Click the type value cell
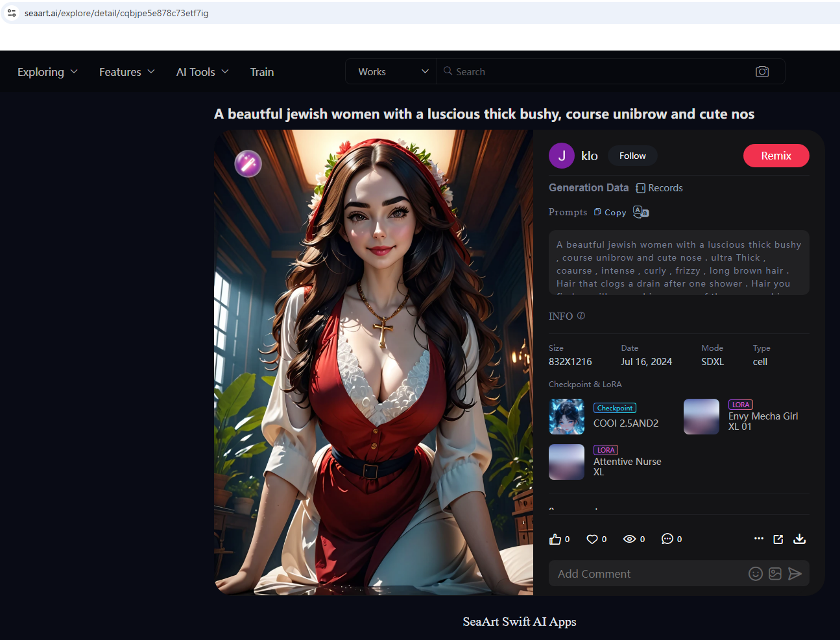Image resolution: width=840 pixels, height=640 pixels. pyautogui.click(x=760, y=362)
